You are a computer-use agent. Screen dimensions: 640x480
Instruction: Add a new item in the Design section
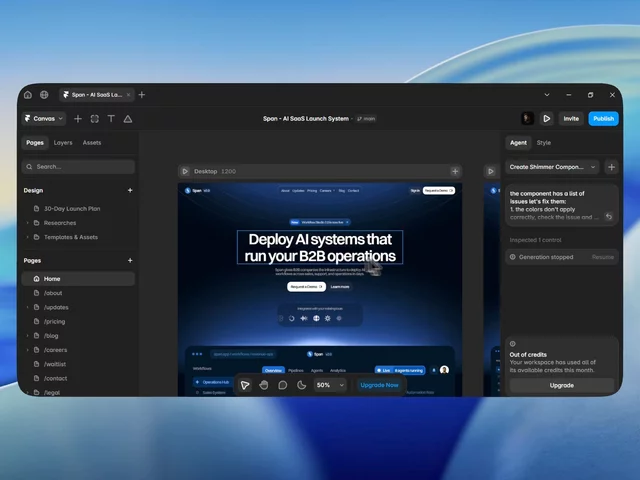click(130, 190)
